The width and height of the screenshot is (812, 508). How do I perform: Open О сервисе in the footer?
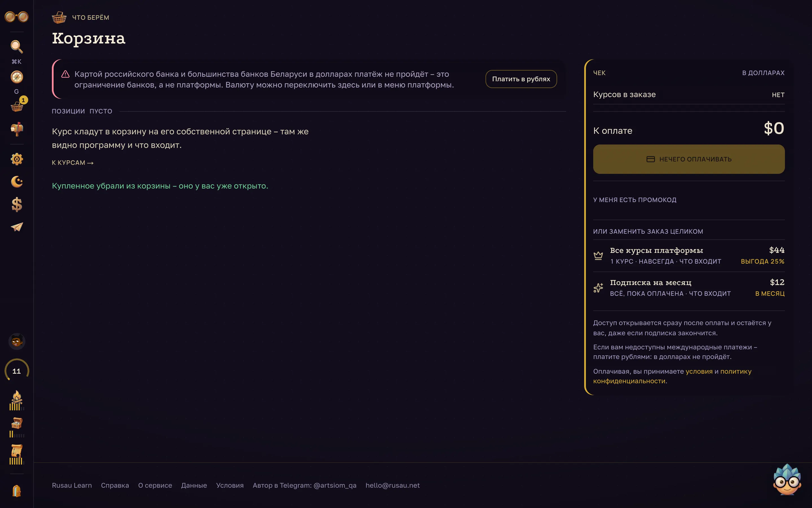[155, 485]
